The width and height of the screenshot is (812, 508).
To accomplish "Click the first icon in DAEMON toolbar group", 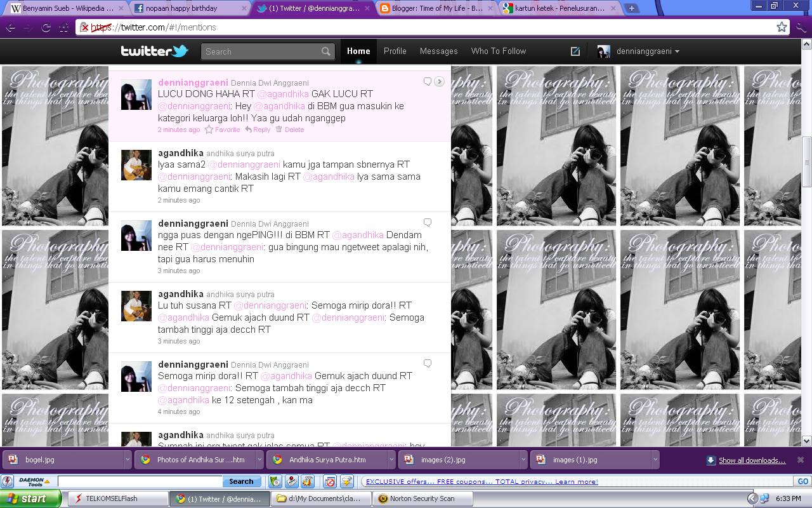I will tap(275, 481).
